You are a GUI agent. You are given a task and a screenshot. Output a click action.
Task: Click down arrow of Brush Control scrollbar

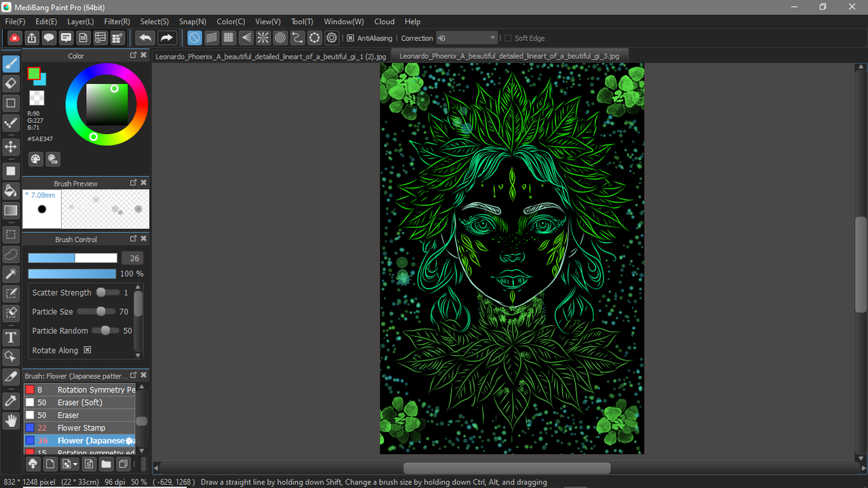[138, 355]
